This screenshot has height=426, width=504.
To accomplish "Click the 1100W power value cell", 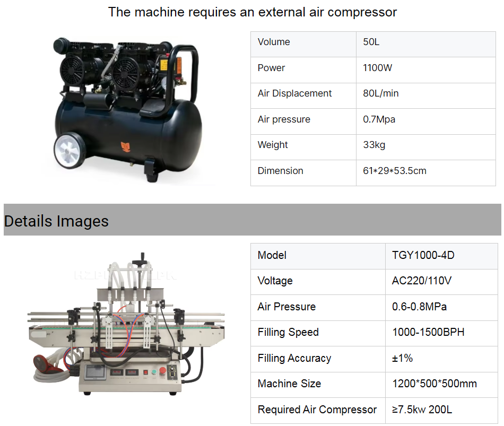I will click(x=377, y=68).
